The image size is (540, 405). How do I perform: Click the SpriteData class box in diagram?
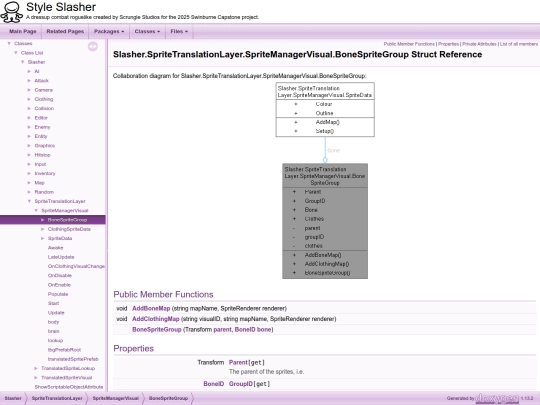pyautogui.click(x=325, y=110)
